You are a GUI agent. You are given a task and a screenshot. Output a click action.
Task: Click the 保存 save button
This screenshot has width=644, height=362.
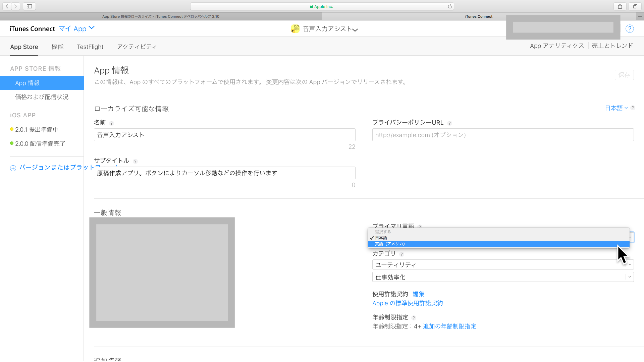tap(624, 75)
